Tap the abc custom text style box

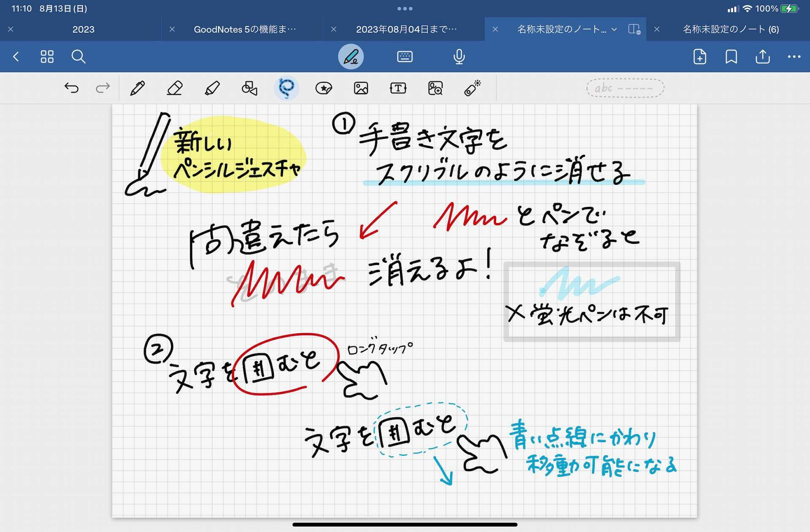[x=625, y=88]
